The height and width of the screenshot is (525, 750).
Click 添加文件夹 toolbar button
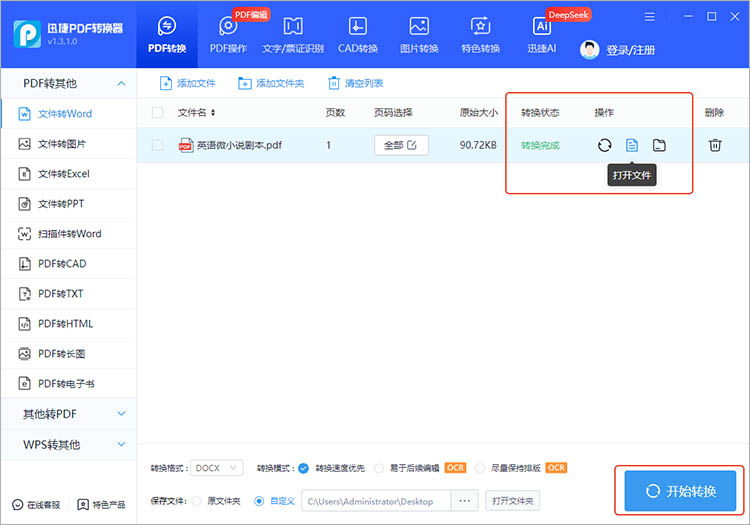(x=271, y=83)
